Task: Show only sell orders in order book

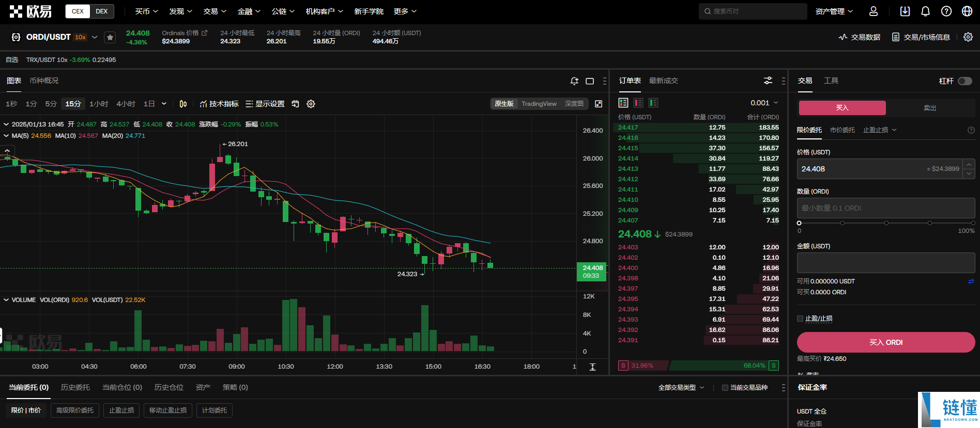Action: [638, 103]
